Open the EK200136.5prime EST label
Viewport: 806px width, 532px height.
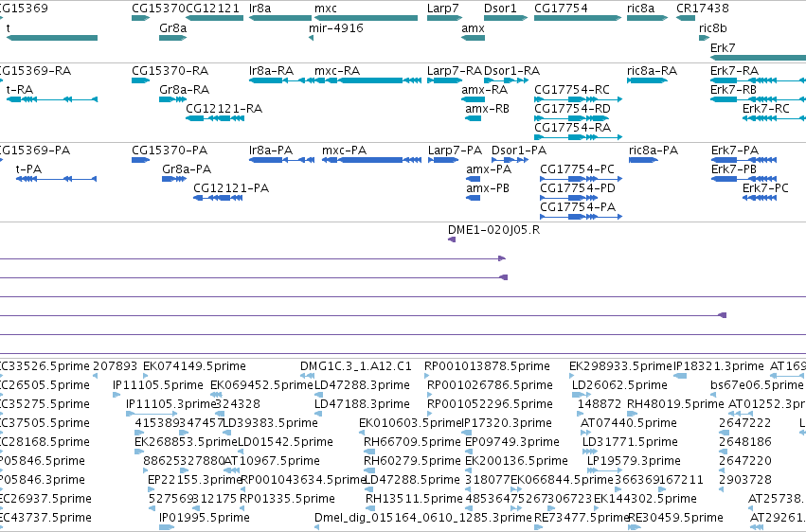[x=516, y=461]
